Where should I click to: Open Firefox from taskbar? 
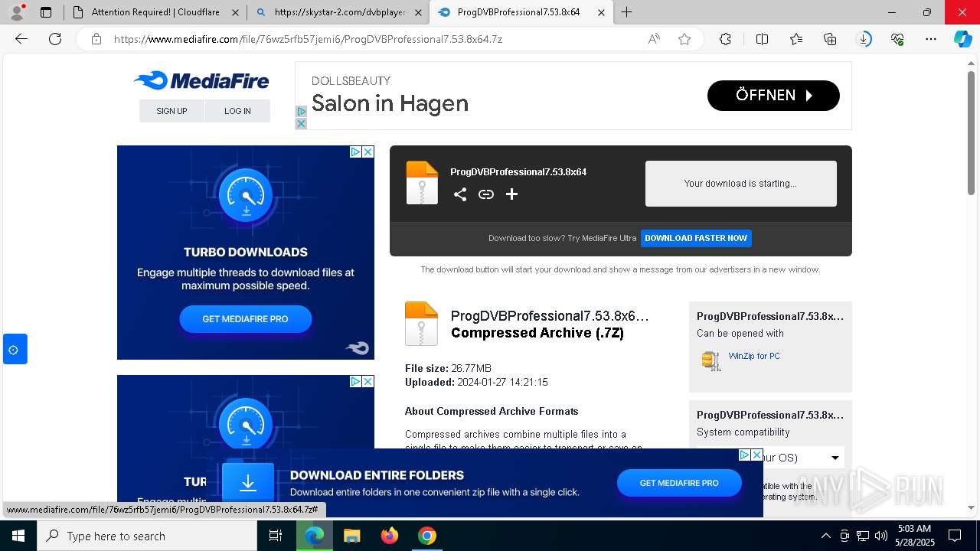coord(390,536)
